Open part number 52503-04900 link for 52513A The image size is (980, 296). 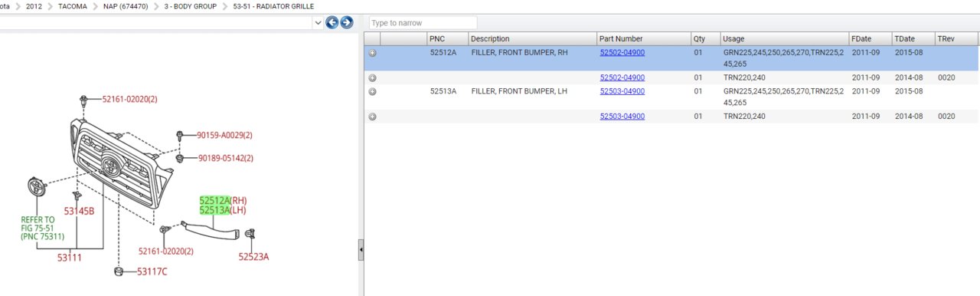pyautogui.click(x=622, y=91)
